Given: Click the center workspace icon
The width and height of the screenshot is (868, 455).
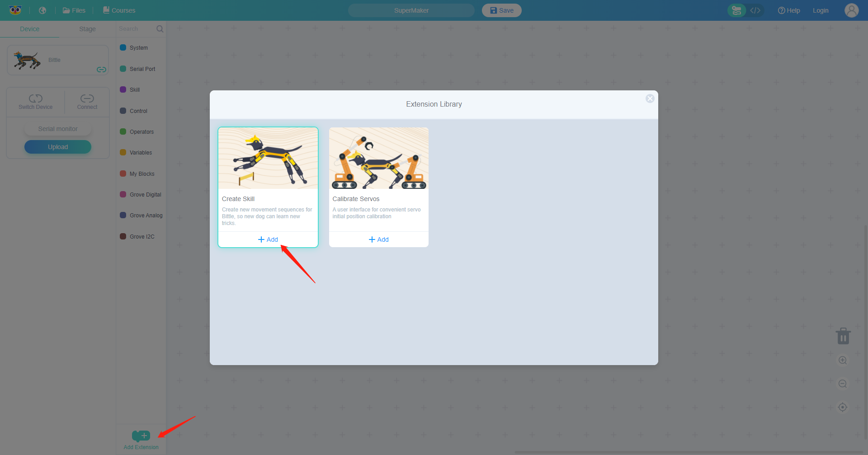Looking at the screenshot, I should click(843, 407).
